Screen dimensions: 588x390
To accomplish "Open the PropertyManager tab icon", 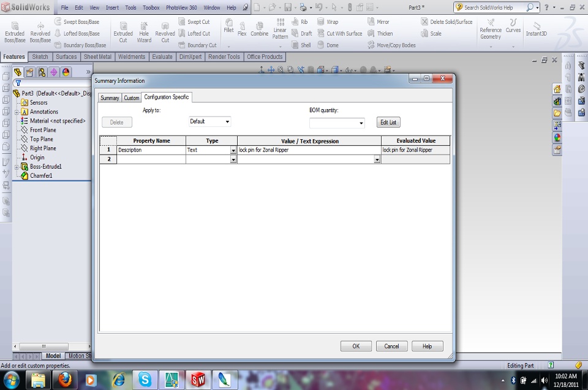I will pos(29,72).
